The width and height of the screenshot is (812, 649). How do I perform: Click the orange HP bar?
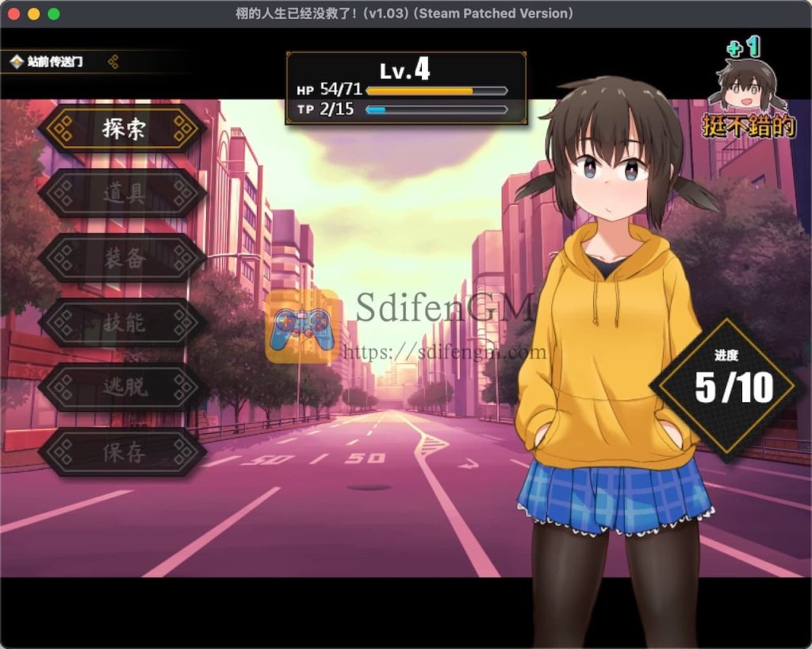(437, 91)
